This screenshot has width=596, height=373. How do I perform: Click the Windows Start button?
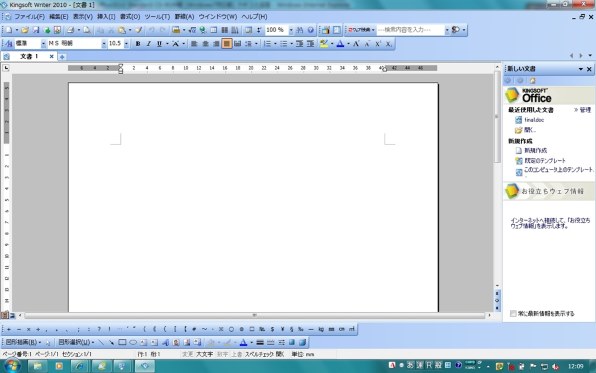point(12,366)
